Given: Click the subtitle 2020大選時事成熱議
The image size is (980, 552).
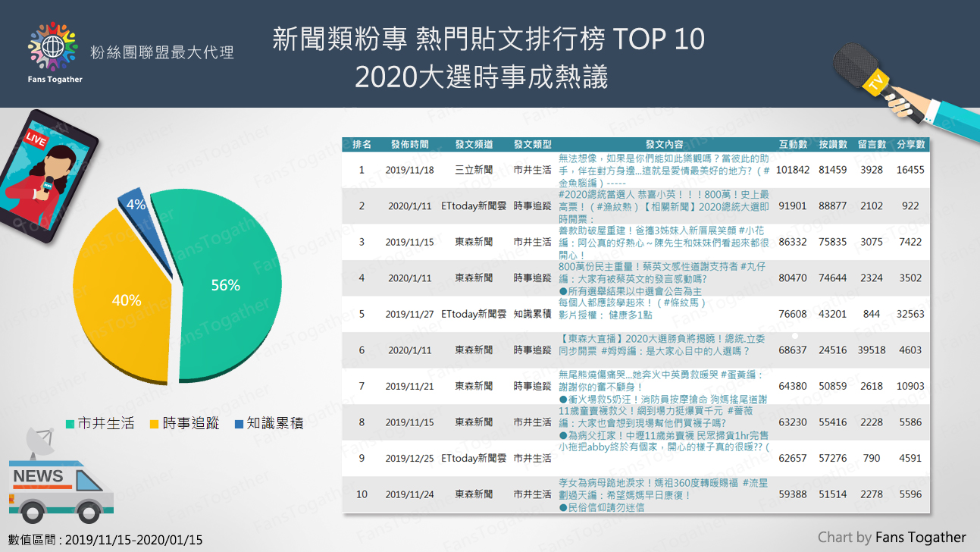Looking at the screenshot, I should click(x=481, y=77).
